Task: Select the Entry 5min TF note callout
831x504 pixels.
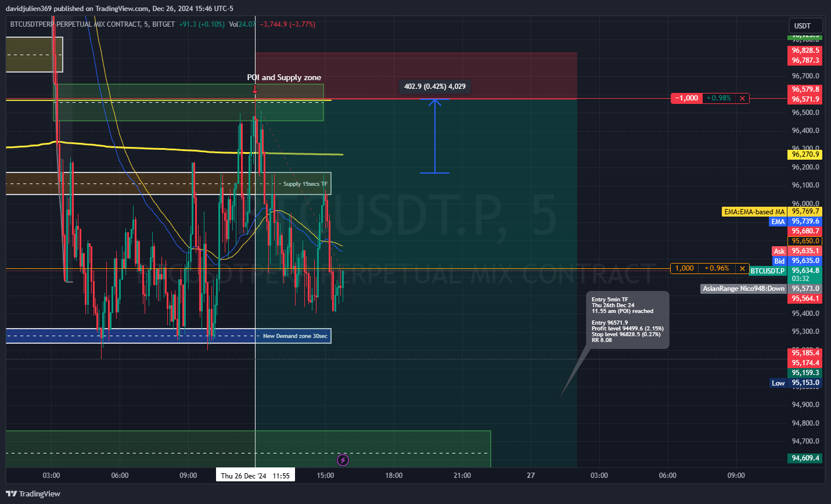Action: pos(627,320)
